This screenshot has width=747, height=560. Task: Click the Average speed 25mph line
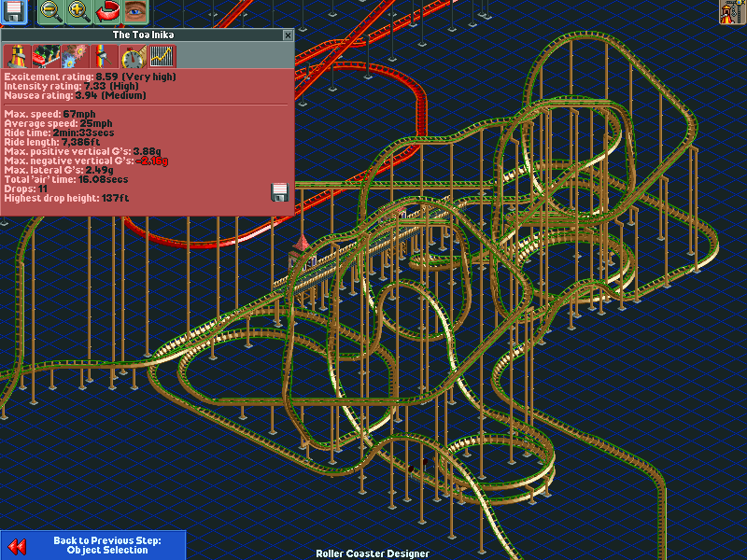(x=58, y=123)
